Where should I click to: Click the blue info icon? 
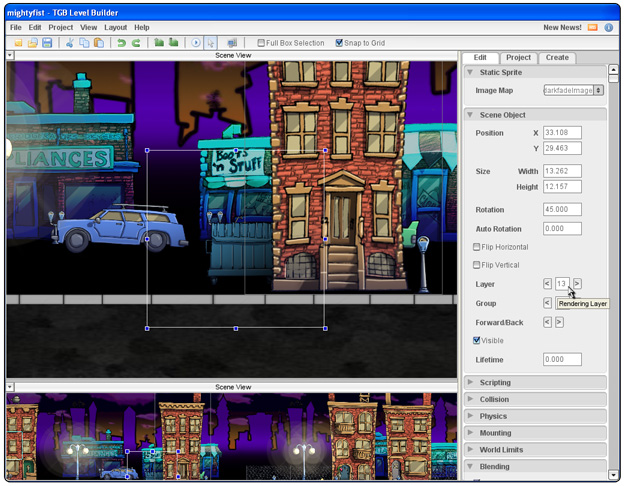[609, 28]
